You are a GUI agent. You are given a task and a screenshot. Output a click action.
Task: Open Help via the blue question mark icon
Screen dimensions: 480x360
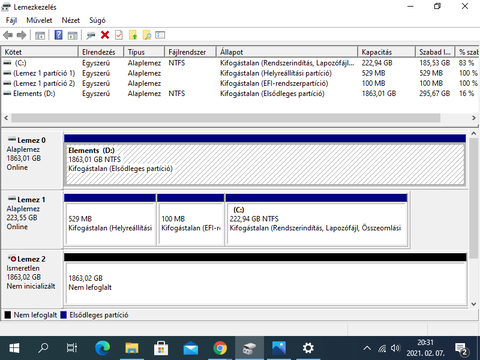[x=59, y=35]
